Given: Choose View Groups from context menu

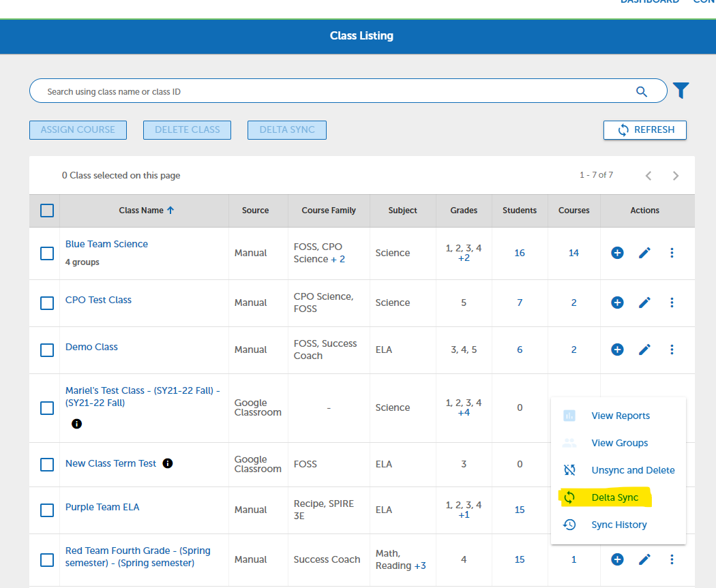Looking at the screenshot, I should coord(618,443).
